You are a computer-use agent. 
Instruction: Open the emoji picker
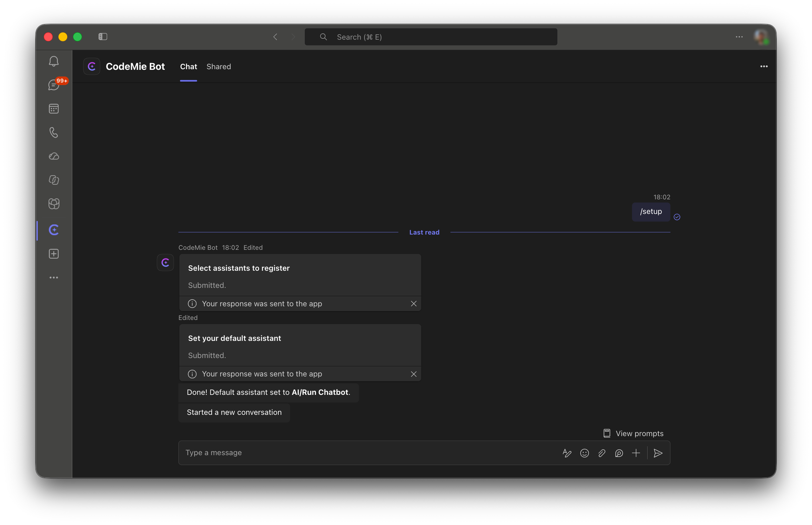(x=584, y=453)
